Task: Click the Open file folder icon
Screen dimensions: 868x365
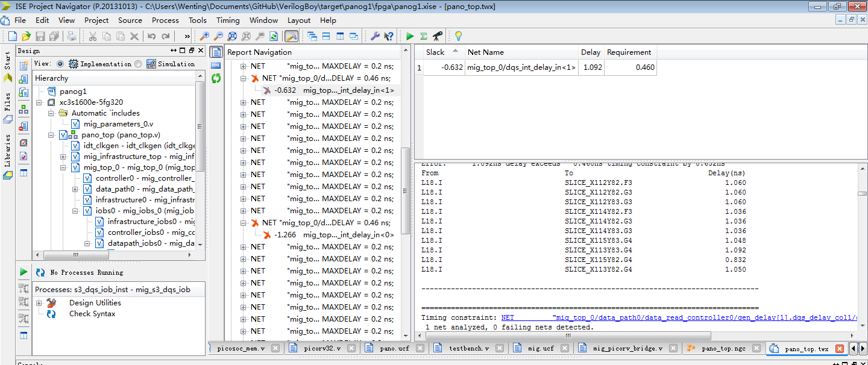Action: (26, 36)
